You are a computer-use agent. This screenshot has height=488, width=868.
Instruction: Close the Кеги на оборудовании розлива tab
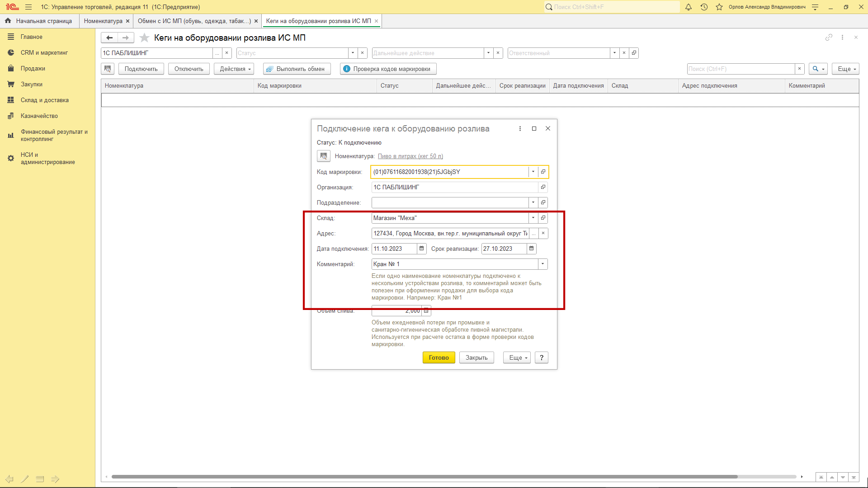click(376, 21)
